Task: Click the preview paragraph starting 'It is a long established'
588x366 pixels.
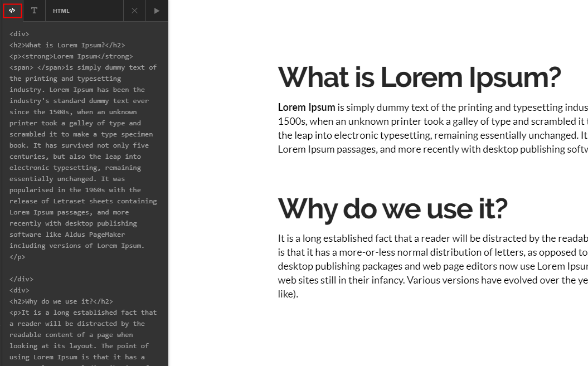Action: pyautogui.click(x=433, y=266)
